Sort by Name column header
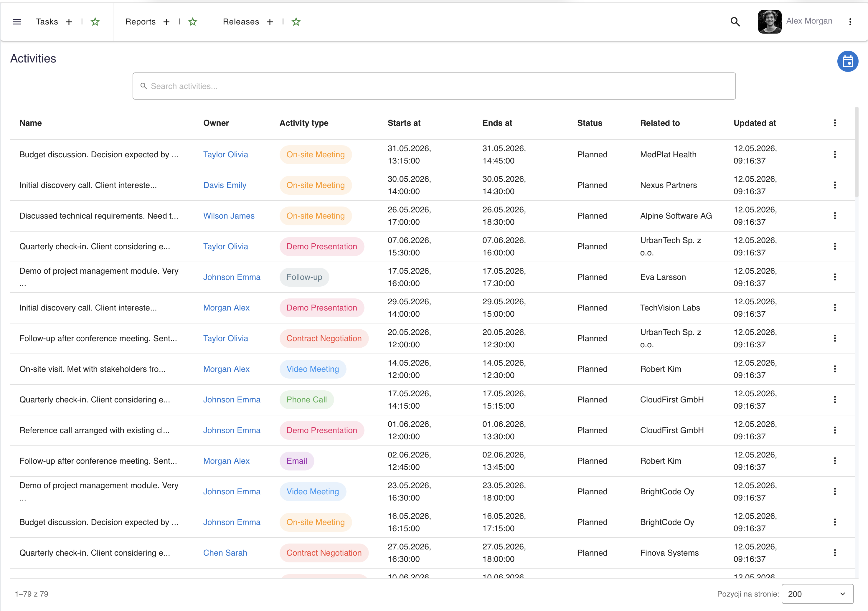The image size is (868, 611). 31,123
